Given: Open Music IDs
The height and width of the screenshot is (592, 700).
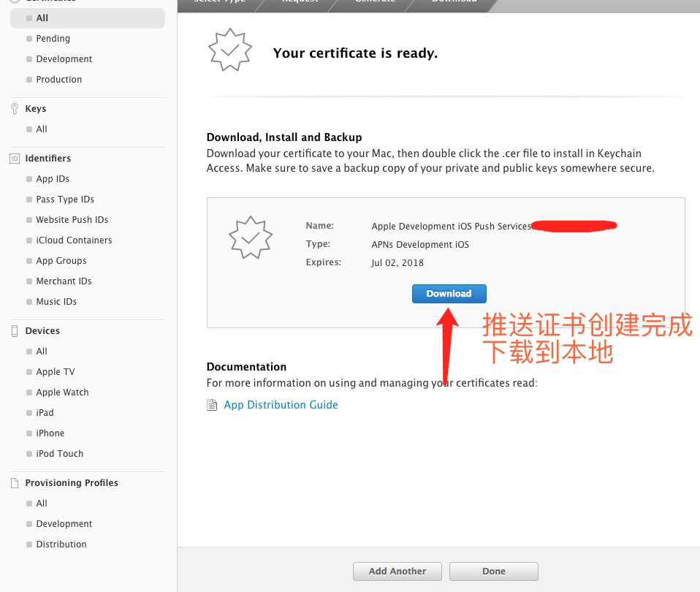Looking at the screenshot, I should 56,302.
